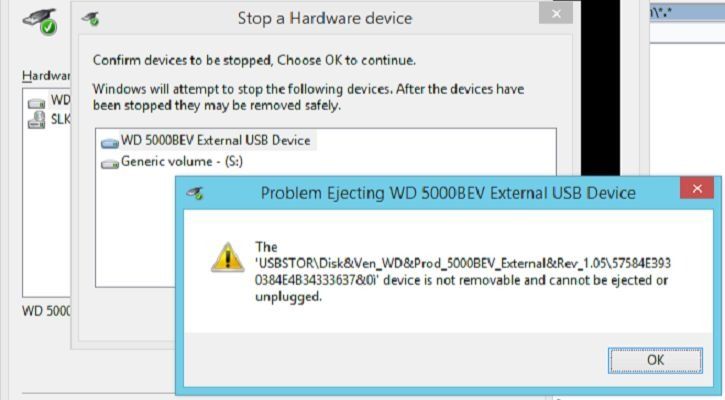This screenshot has height=400, width=725.
Task: Click the Confirm devices to be stopped text
Action: tap(254, 60)
